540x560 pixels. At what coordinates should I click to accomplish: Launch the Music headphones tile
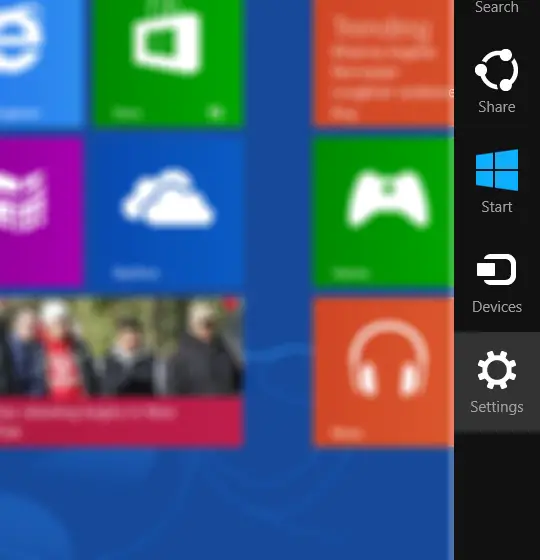click(x=384, y=372)
